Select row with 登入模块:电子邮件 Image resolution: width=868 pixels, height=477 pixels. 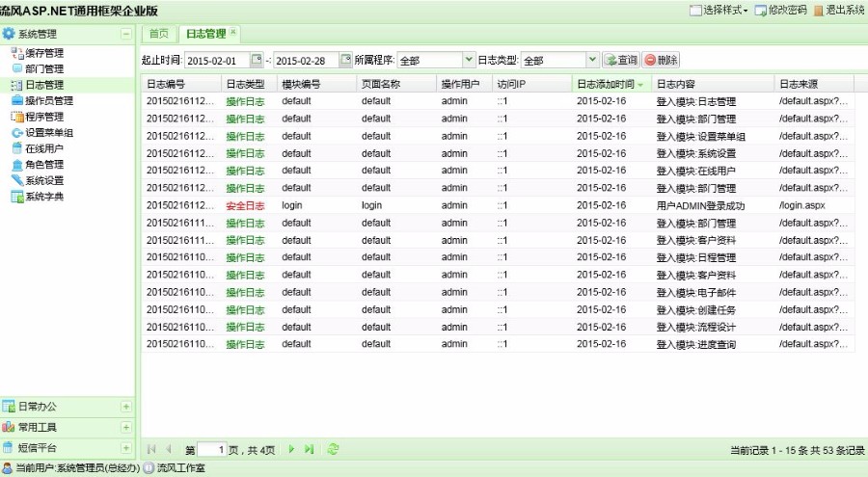pyautogui.click(x=499, y=292)
